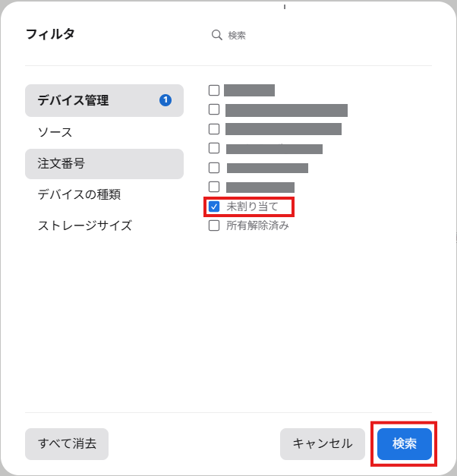
Task: Tick the second redacted option checkbox
Action: 214,109
